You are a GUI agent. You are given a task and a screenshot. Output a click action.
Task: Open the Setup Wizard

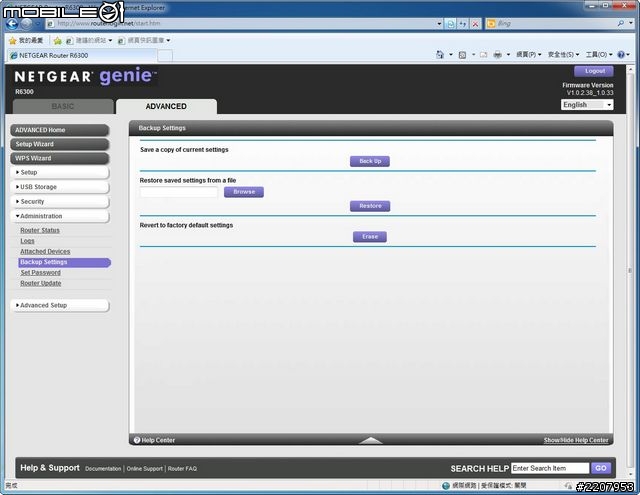60,144
